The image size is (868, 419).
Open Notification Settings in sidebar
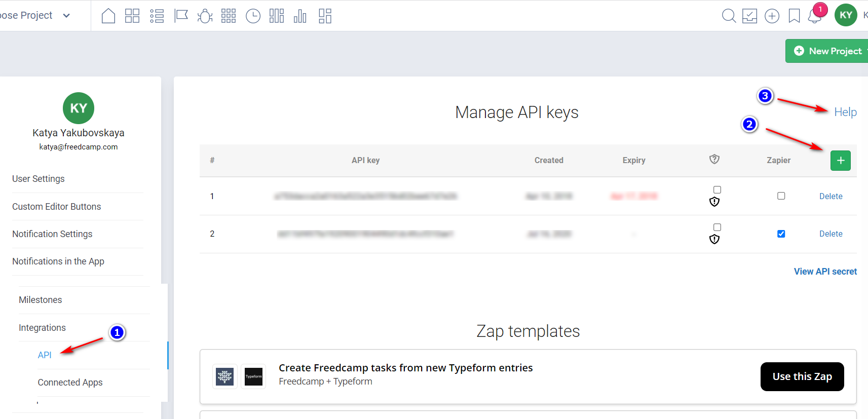pos(52,234)
